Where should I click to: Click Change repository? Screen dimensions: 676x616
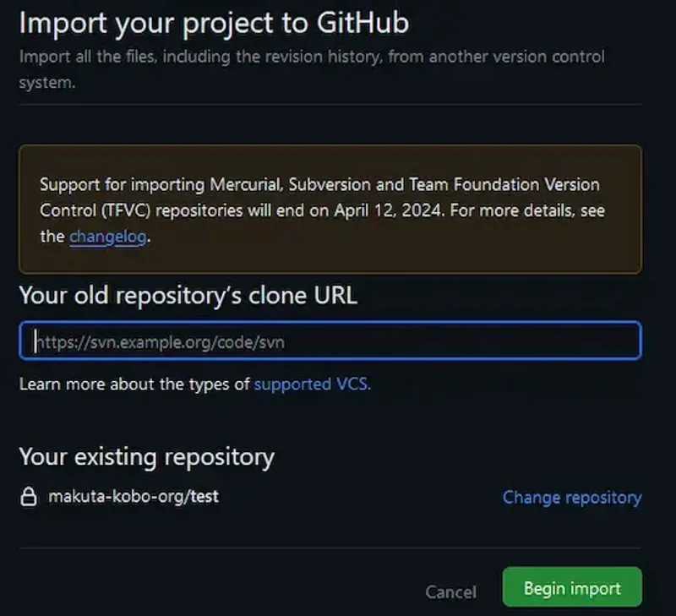[x=571, y=497]
